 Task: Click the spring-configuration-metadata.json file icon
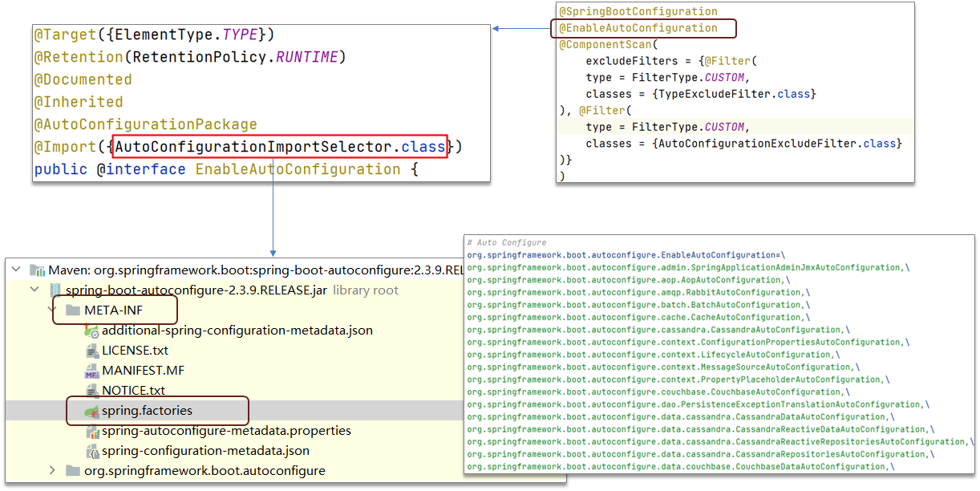tap(91, 451)
